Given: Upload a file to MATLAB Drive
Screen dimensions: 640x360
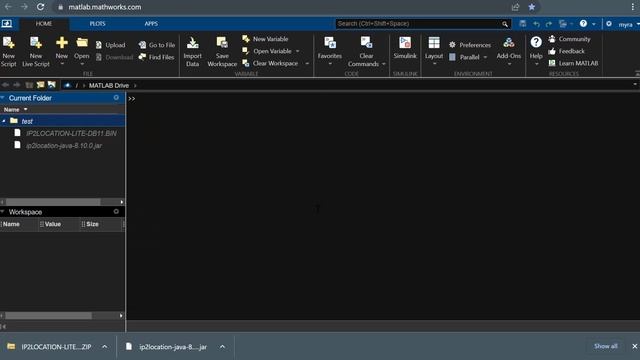Looking at the screenshot, I should pos(110,45).
